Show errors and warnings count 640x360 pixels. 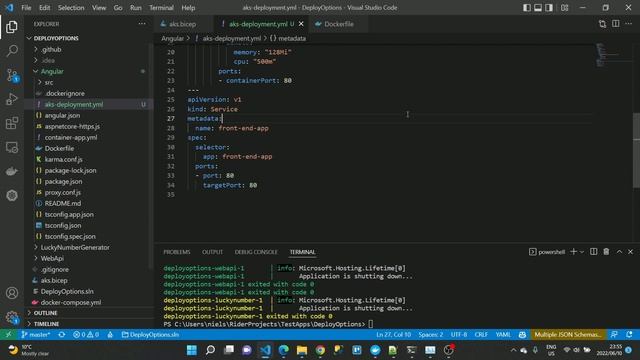pyautogui.click(x=86, y=335)
